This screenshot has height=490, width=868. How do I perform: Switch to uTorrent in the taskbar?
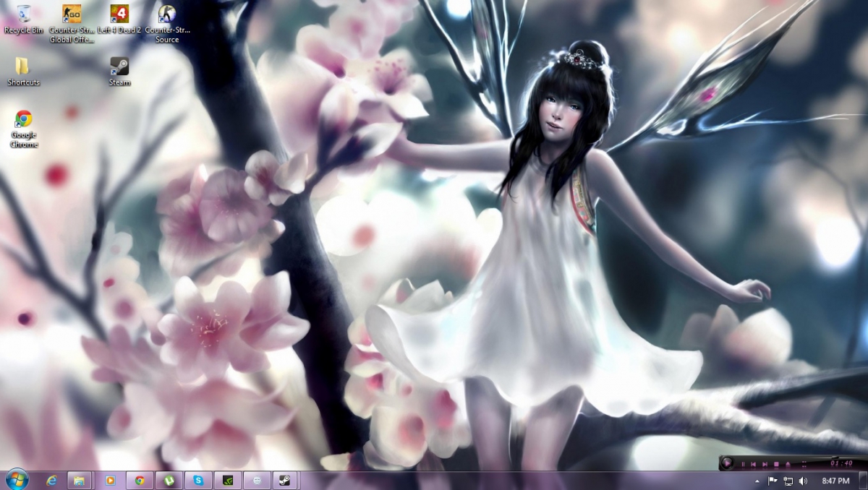point(169,480)
